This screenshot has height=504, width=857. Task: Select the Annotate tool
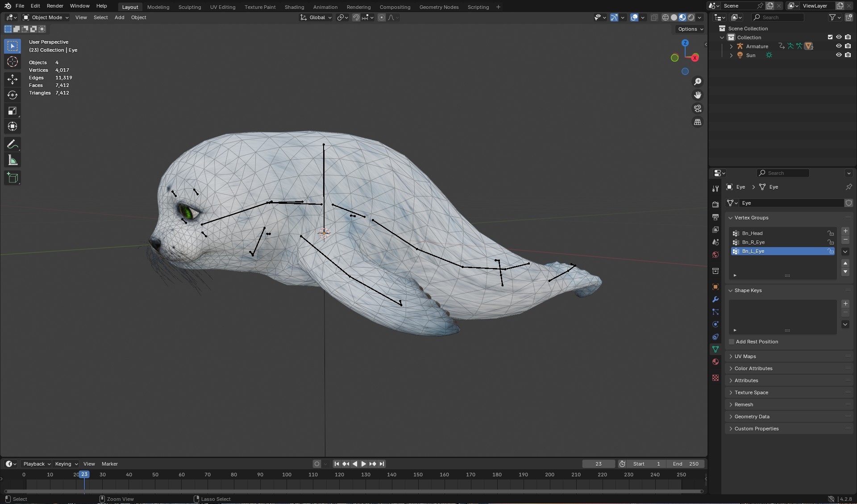12,144
